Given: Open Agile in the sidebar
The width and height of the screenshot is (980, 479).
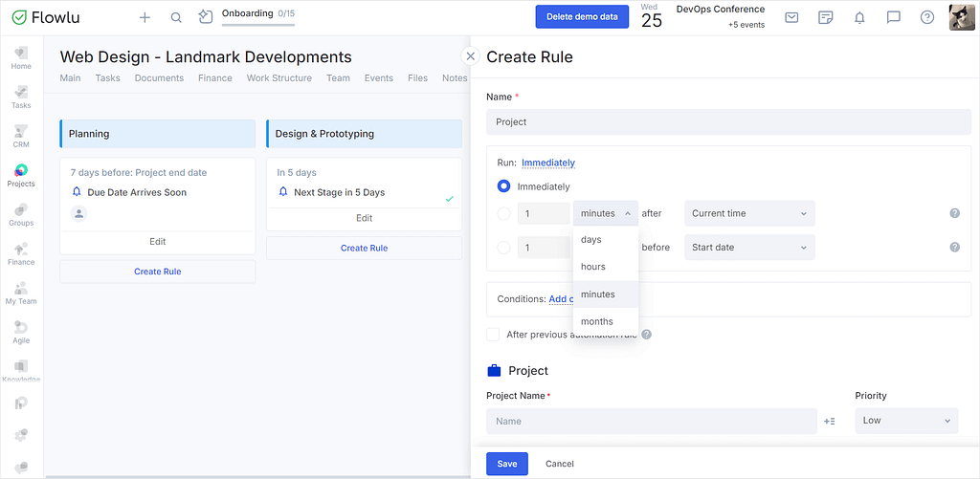Looking at the screenshot, I should pyautogui.click(x=21, y=332).
